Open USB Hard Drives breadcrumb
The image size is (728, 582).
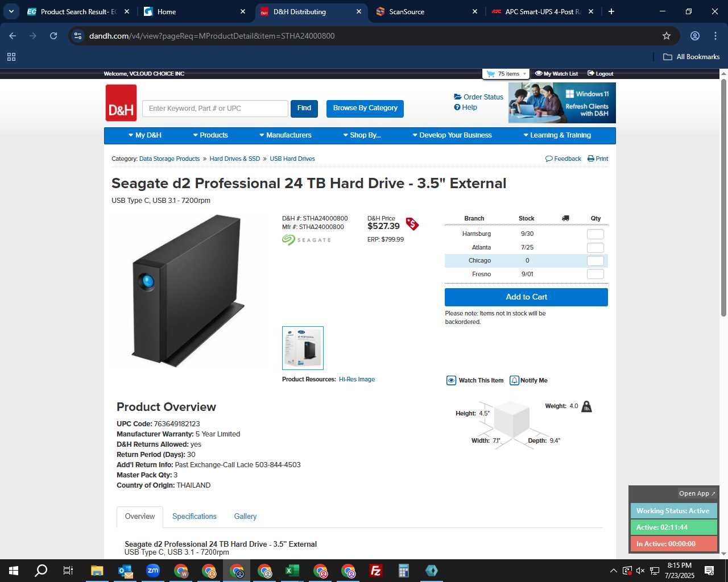(292, 159)
